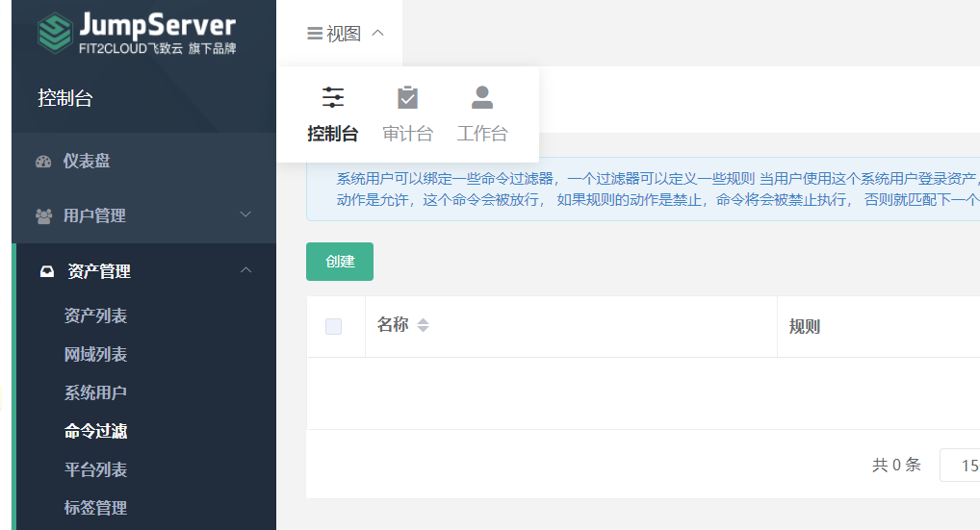Image resolution: width=980 pixels, height=530 pixels.
Task: Switch to the 控制台 view label
Action: (x=332, y=134)
